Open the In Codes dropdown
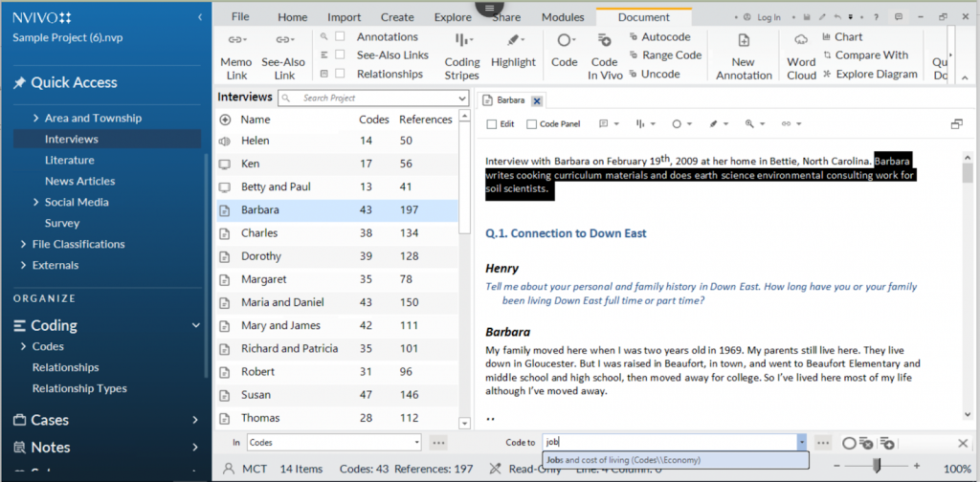This screenshot has width=980, height=482. click(x=417, y=443)
